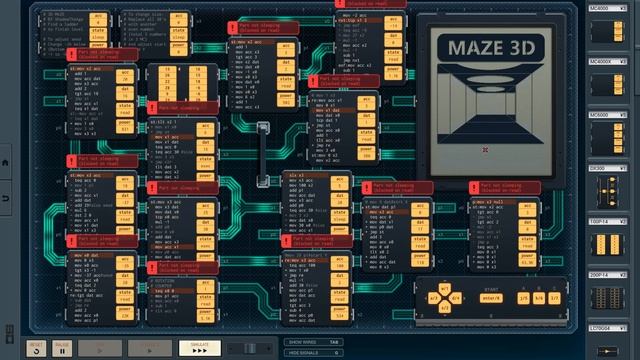Click the red warning above the top-center microcontroller

(263, 28)
